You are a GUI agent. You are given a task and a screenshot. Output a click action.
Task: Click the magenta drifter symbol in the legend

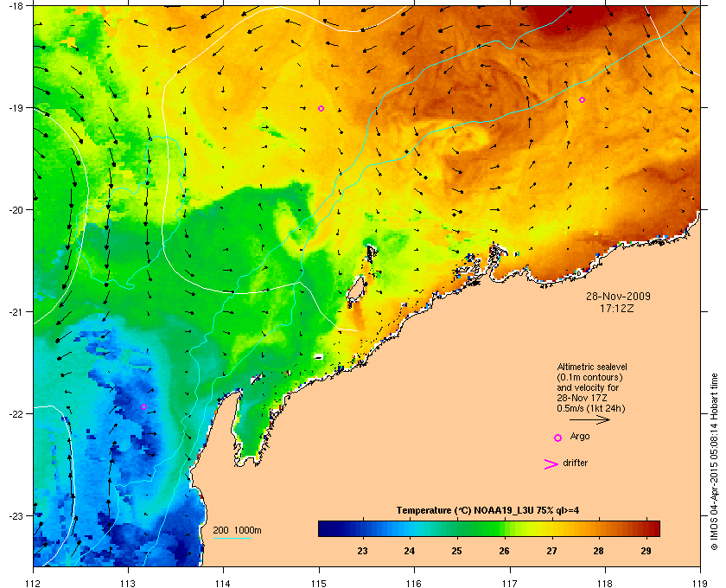coord(551,464)
